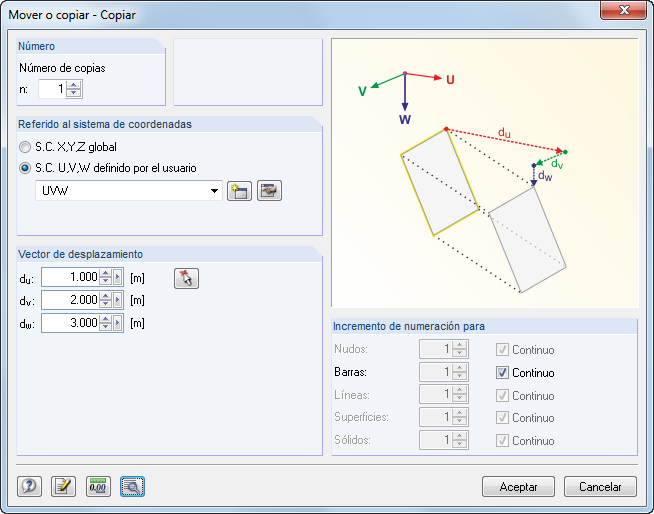
Task: Toggle the Continuo checkbox for Barras
Action: [x=502, y=373]
